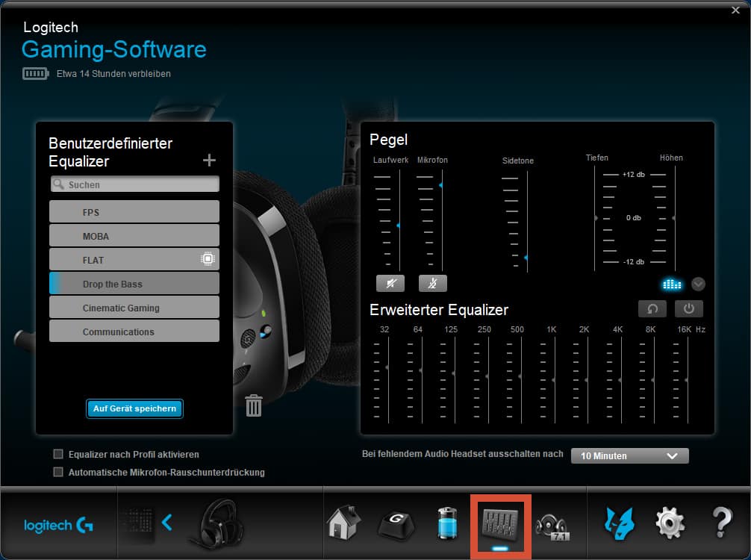Image resolution: width=751 pixels, height=560 pixels.
Task: Click the 16K band slider
Action: (x=688, y=380)
